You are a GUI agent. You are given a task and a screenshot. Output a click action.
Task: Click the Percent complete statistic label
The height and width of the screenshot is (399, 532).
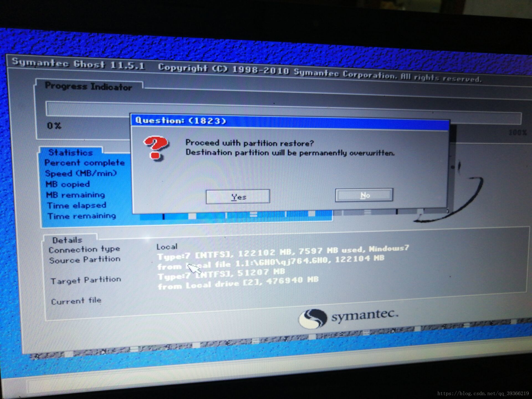coord(85,163)
